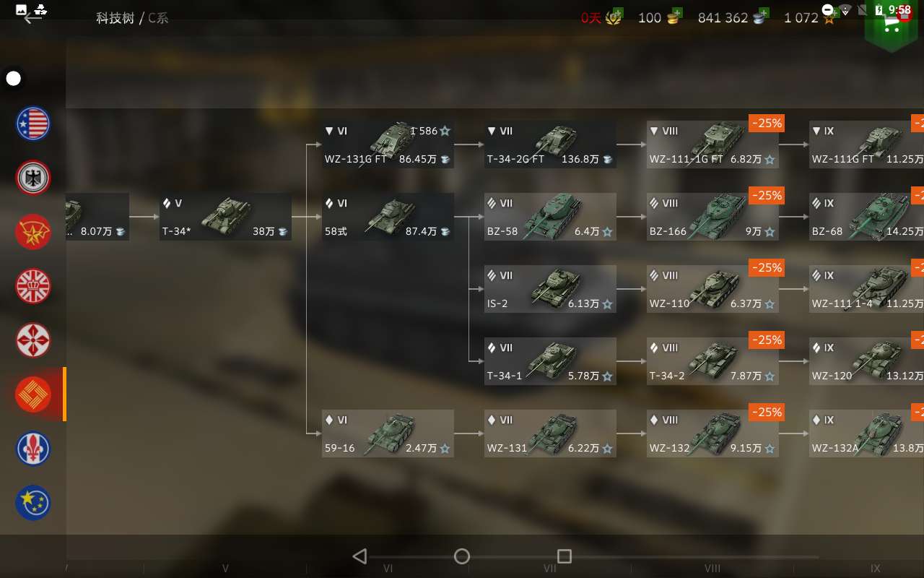This screenshot has width=924, height=578.
Task: Select the Japan nation icon
Action: [33, 340]
